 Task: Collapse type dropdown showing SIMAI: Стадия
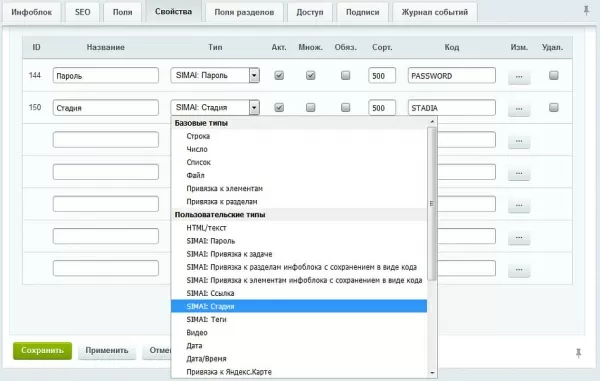point(215,107)
